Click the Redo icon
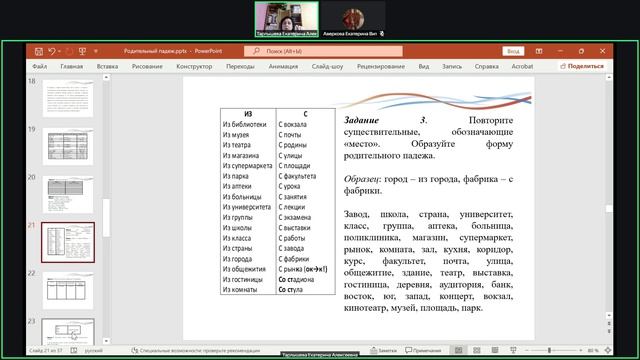Image resolution: width=640 pixels, height=360 pixels. 69,51
